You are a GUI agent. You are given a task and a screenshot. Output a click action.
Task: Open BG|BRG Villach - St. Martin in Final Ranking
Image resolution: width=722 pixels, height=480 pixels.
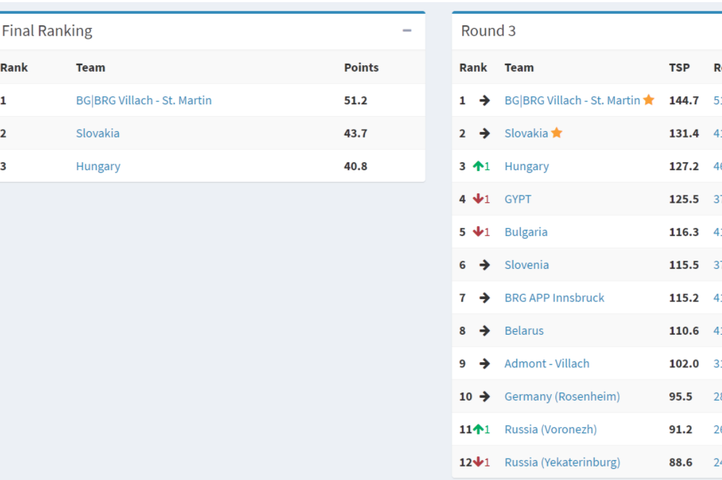tap(143, 100)
